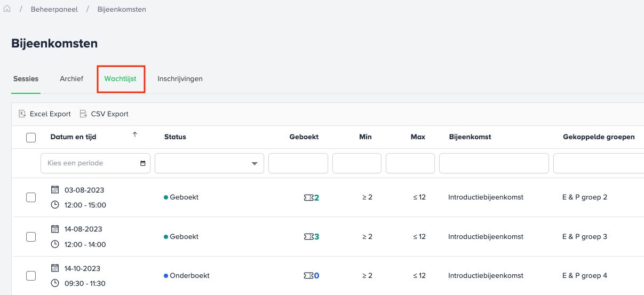This screenshot has height=295, width=644.
Task: Select the 03-08-2023 session checkbox
Action: (x=31, y=197)
